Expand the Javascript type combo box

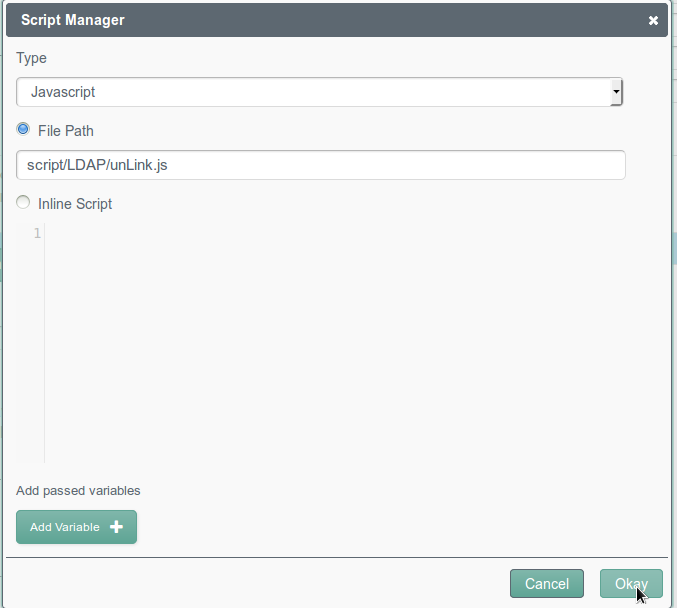(319, 92)
